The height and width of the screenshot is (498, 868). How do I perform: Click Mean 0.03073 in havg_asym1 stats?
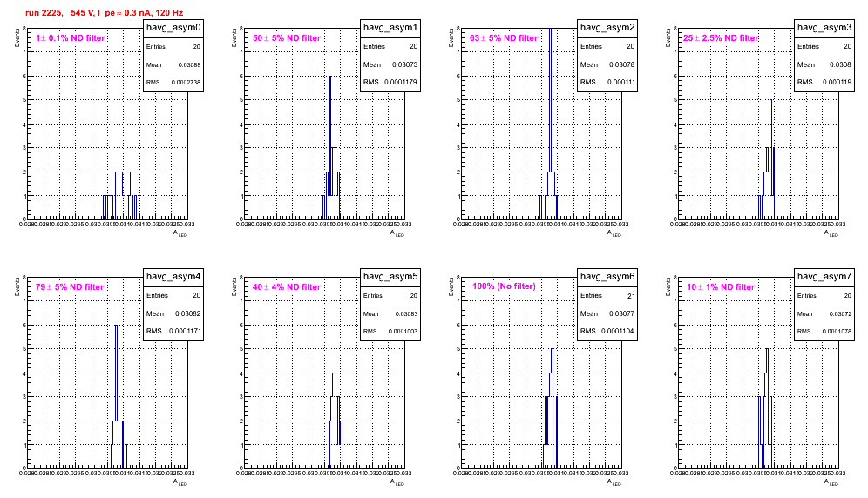(x=390, y=64)
